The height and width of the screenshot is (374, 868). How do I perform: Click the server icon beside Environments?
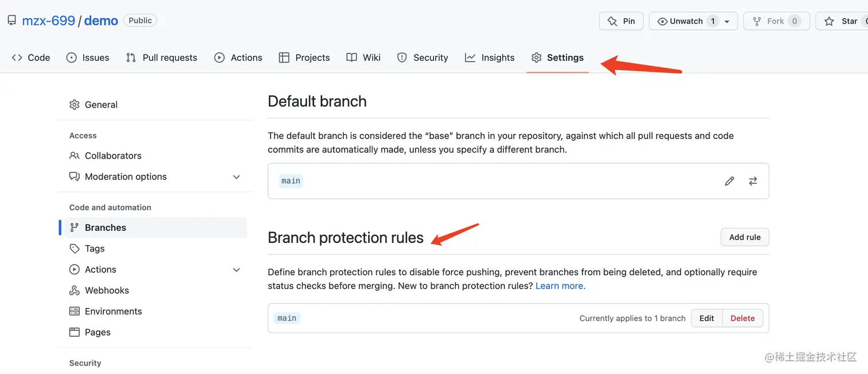74,311
